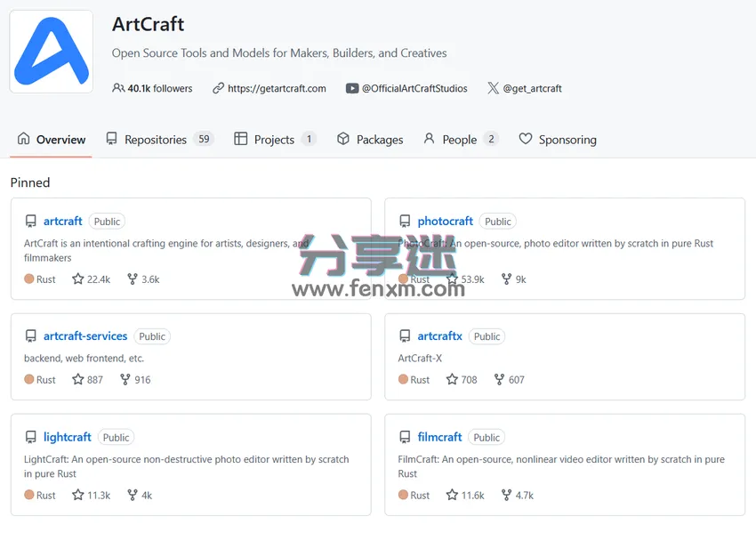Click the 'ArtCraft-X' description text
The height and width of the screenshot is (533, 756).
pos(420,358)
